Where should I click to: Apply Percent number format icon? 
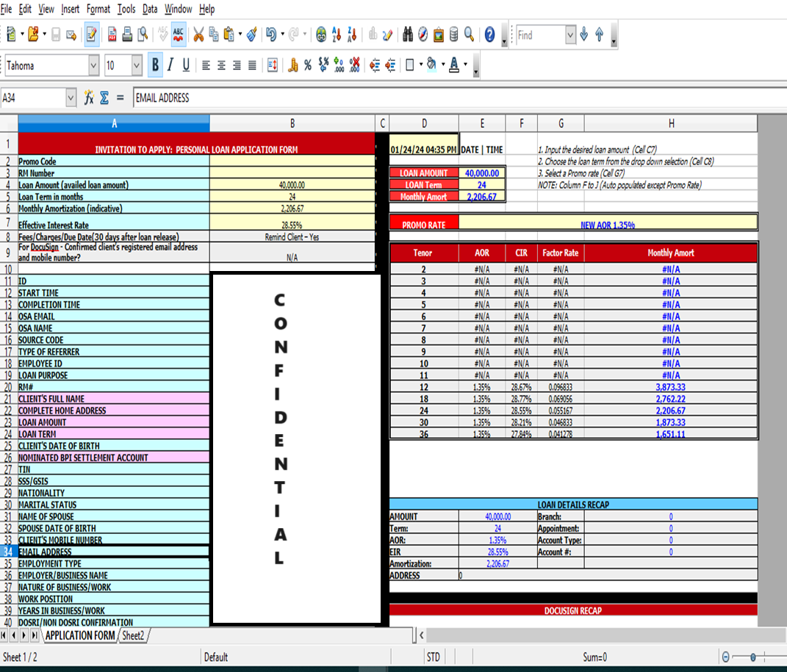point(308,65)
